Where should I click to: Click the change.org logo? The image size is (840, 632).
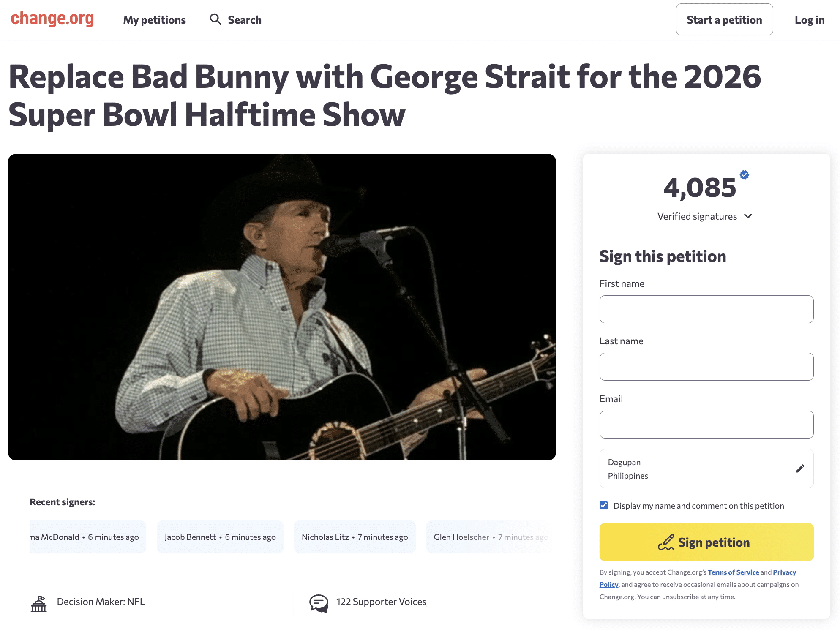52,19
